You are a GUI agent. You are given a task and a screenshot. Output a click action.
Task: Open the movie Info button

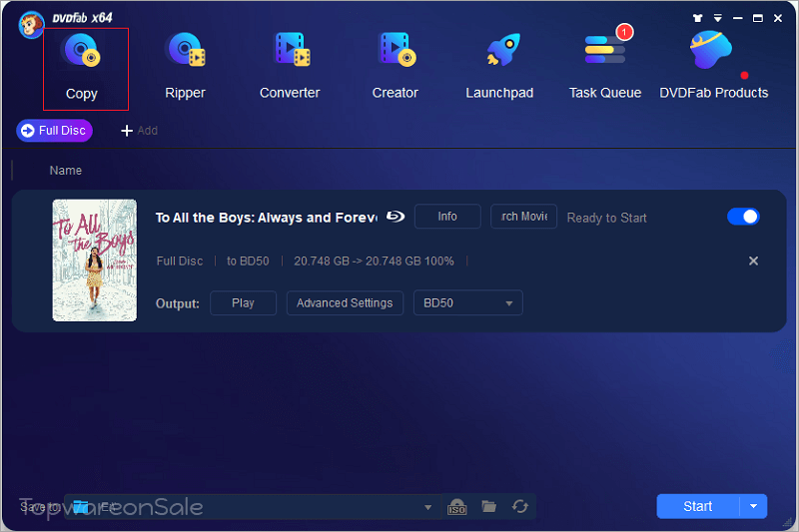447,217
